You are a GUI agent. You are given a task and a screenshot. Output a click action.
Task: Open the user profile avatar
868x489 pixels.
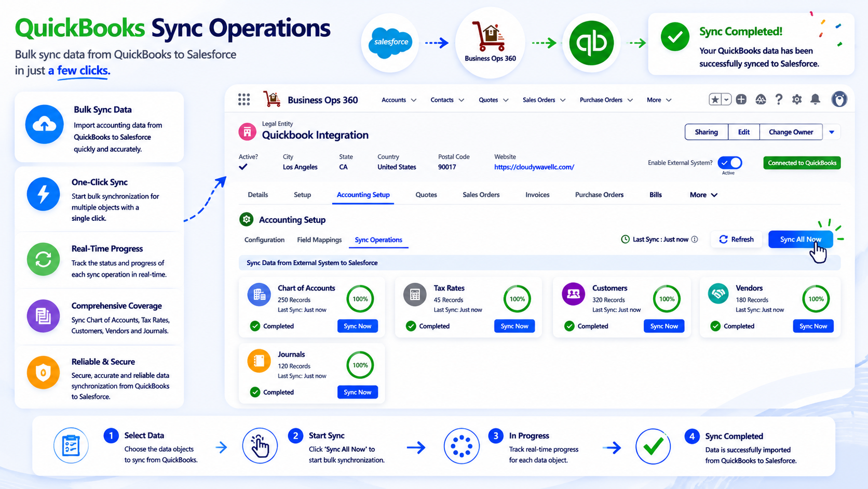pos(839,99)
